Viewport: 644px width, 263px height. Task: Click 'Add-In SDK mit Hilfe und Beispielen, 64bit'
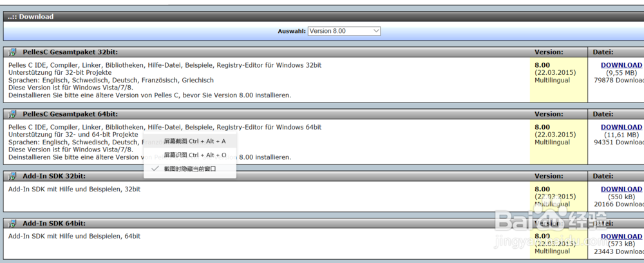pyautogui.click(x=74, y=237)
